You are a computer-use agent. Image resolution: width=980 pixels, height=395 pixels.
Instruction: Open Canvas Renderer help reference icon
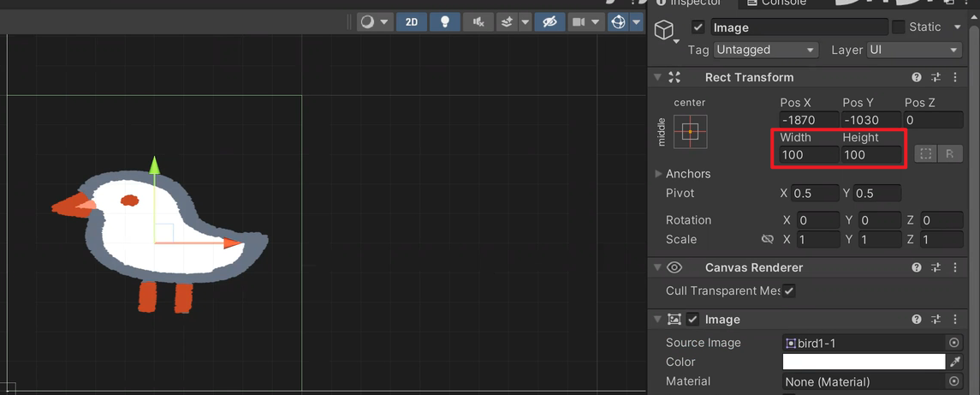917,268
